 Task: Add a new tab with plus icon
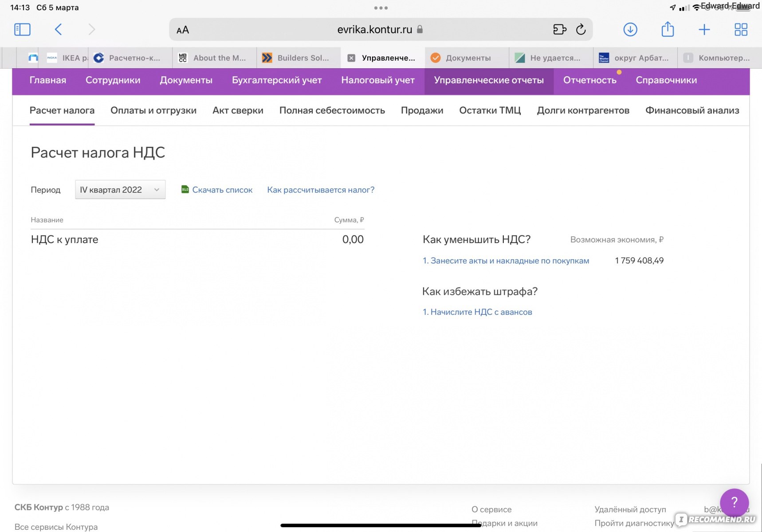click(x=704, y=30)
